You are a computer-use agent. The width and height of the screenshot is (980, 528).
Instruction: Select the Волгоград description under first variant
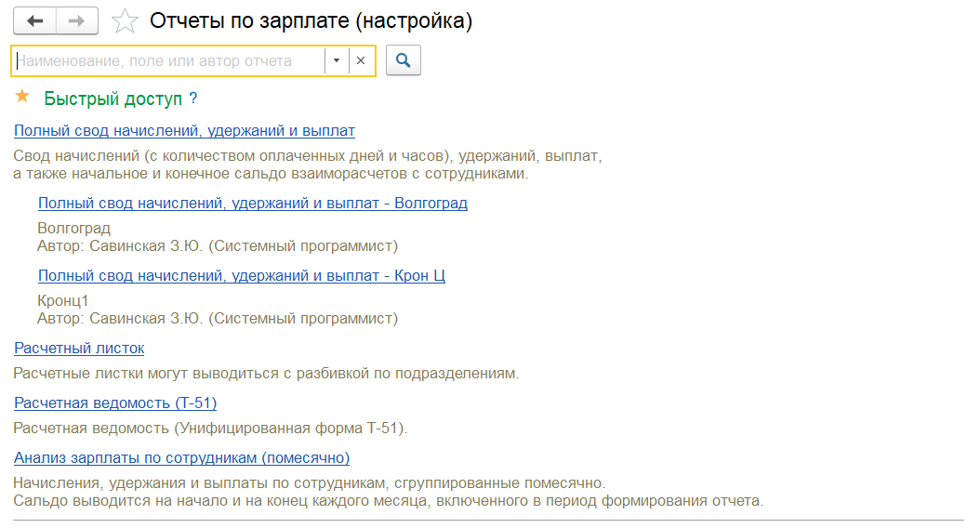(73, 228)
